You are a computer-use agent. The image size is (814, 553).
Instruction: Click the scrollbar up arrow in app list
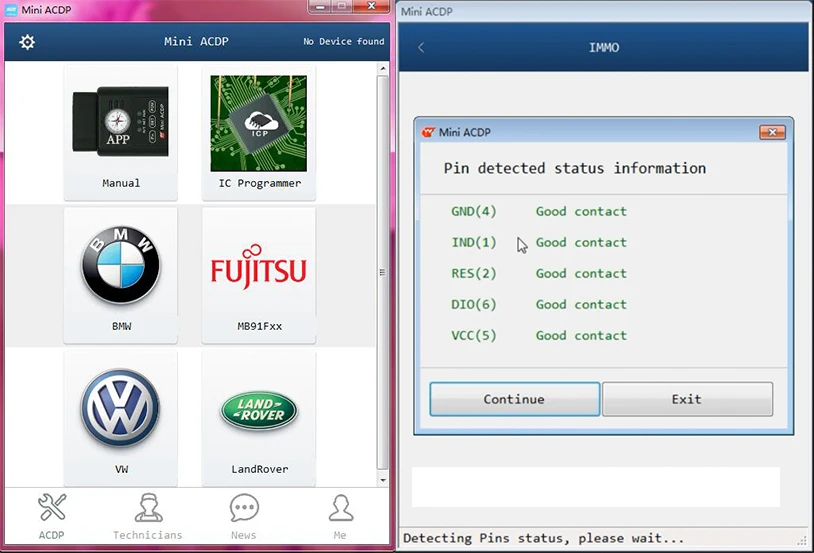383,69
